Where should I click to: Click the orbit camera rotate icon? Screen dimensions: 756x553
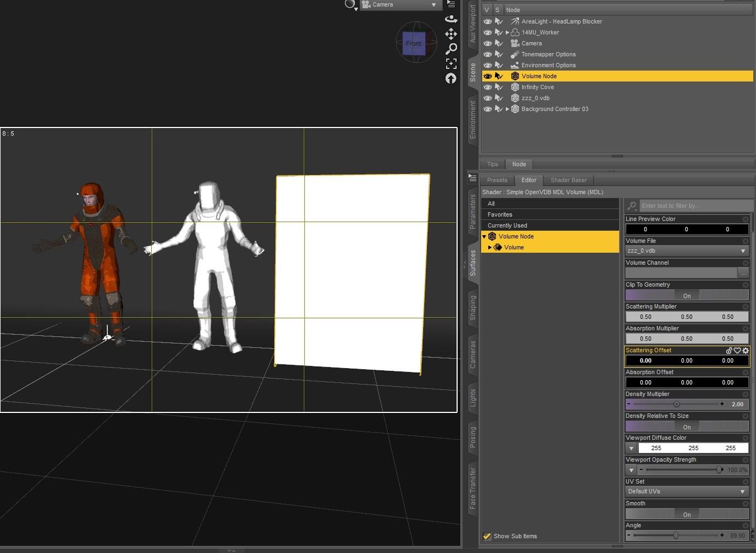451,19
